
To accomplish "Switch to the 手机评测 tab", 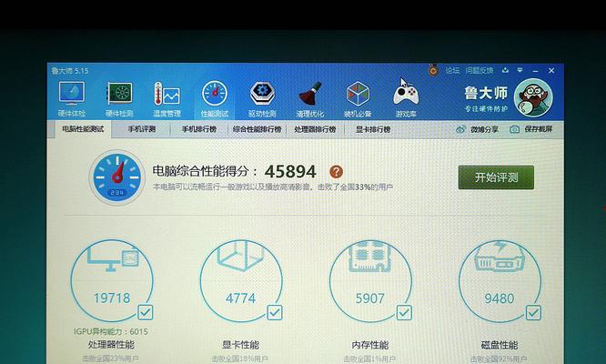I will 142,129.
